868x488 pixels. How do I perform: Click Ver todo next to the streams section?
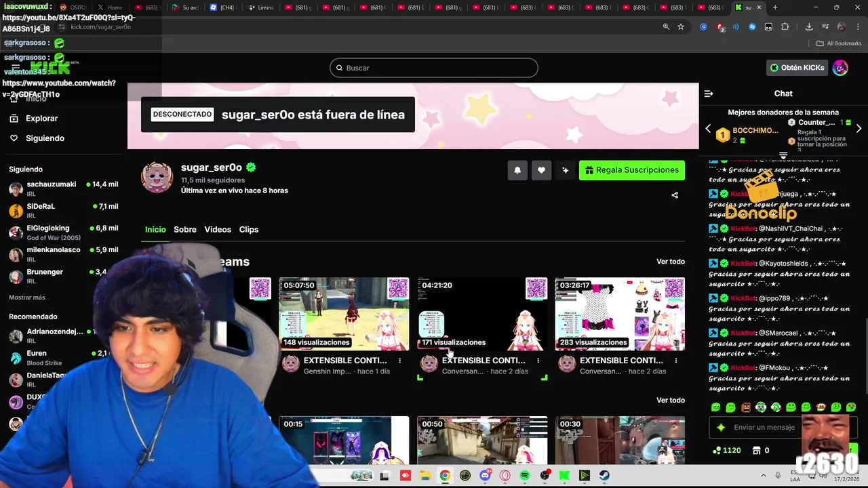click(671, 262)
